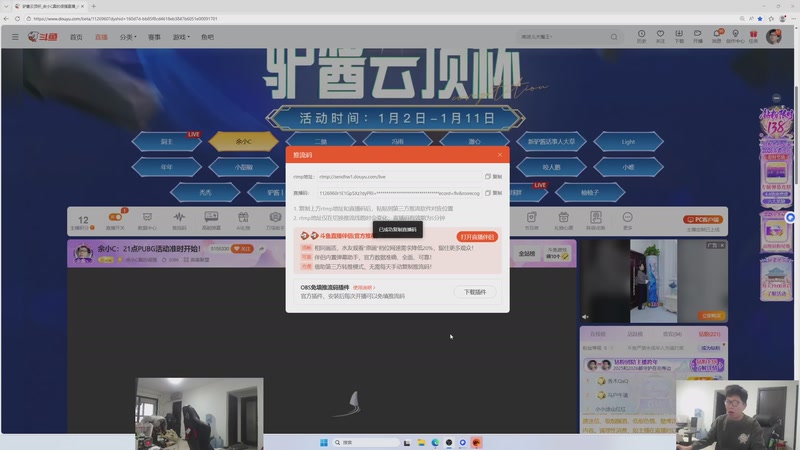Select the Light streamer tab
800x450 pixels.
point(629,141)
